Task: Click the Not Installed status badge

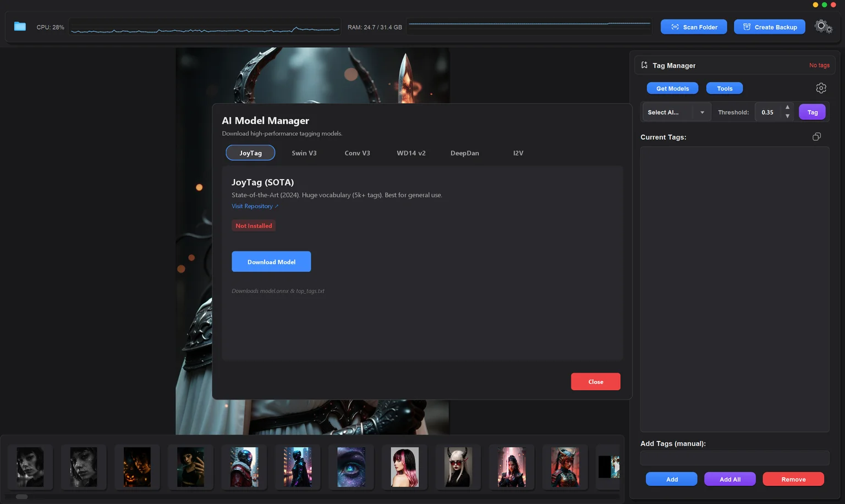Action: pos(254,225)
